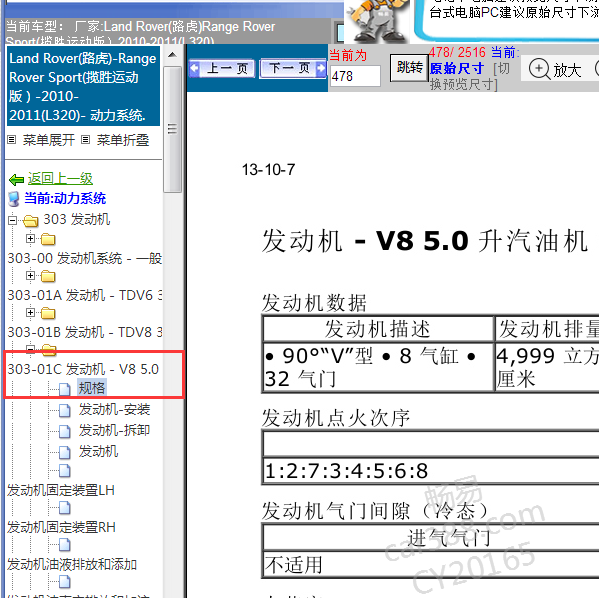The width and height of the screenshot is (599, 598).
Task: Click the sidebar scrollbar up arrow
Action: coord(172,55)
